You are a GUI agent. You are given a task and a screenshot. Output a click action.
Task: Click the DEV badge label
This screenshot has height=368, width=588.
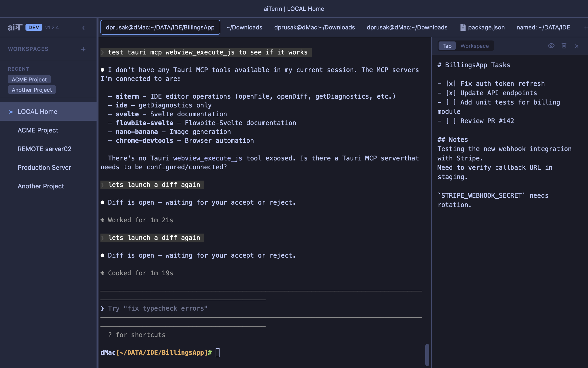(34, 27)
